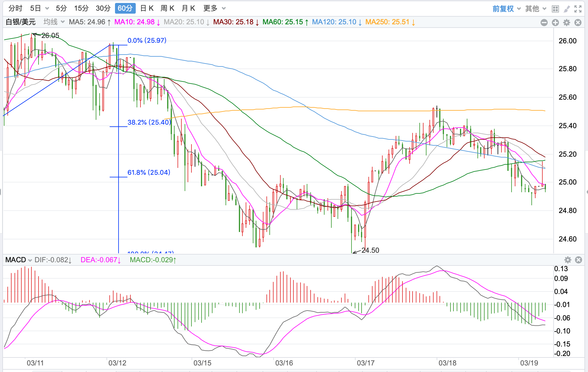588x372 pixels.
Task: Switch to 日K daily candlestick tab
Action: point(147,8)
